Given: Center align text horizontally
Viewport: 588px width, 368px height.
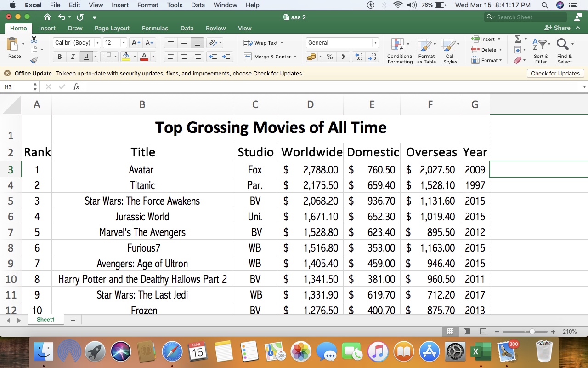Looking at the screenshot, I should click(x=184, y=57).
